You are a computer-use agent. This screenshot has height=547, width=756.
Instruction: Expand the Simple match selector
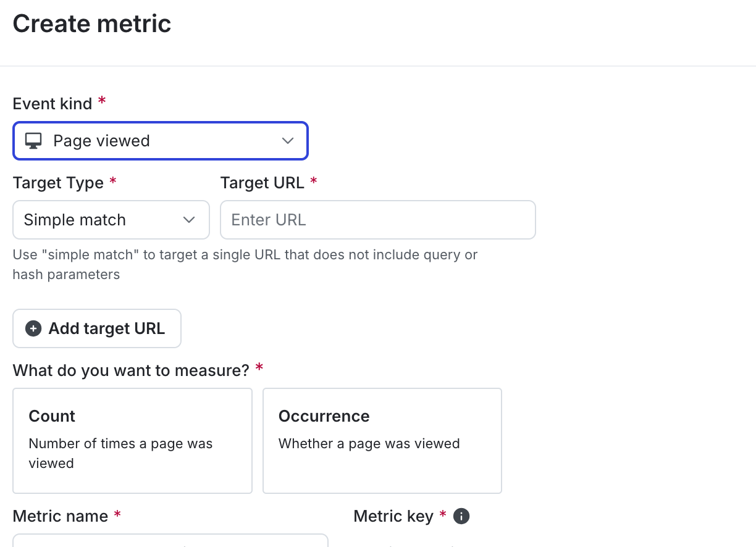[111, 220]
